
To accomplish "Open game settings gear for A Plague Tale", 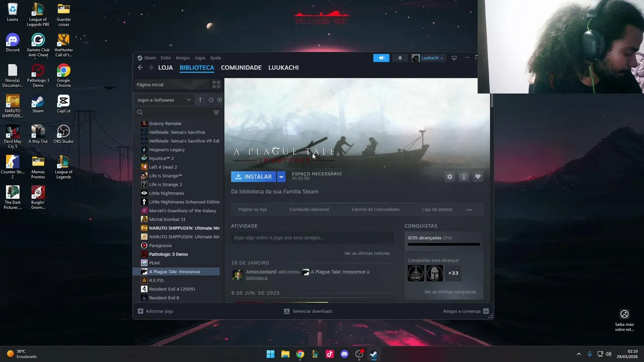I will (450, 176).
